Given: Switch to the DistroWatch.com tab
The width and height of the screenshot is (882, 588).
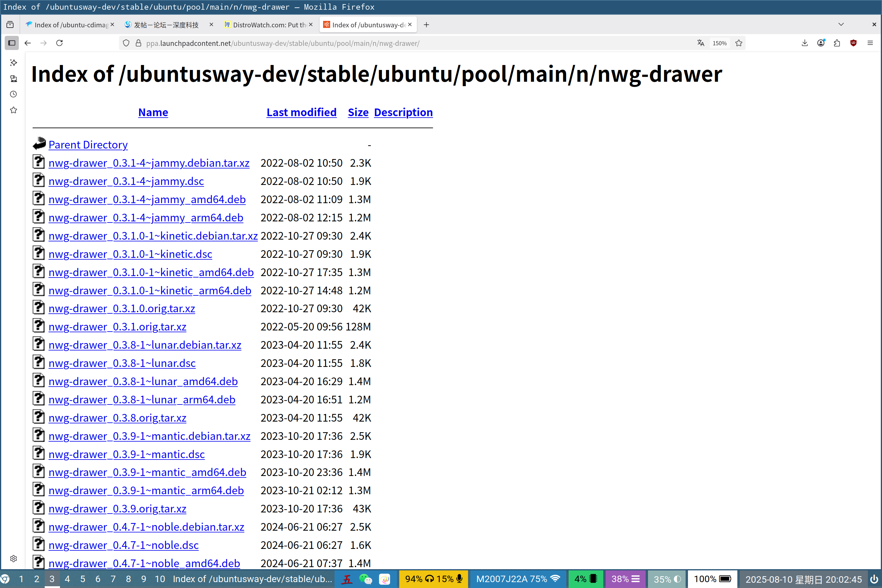Looking at the screenshot, I should pos(269,25).
